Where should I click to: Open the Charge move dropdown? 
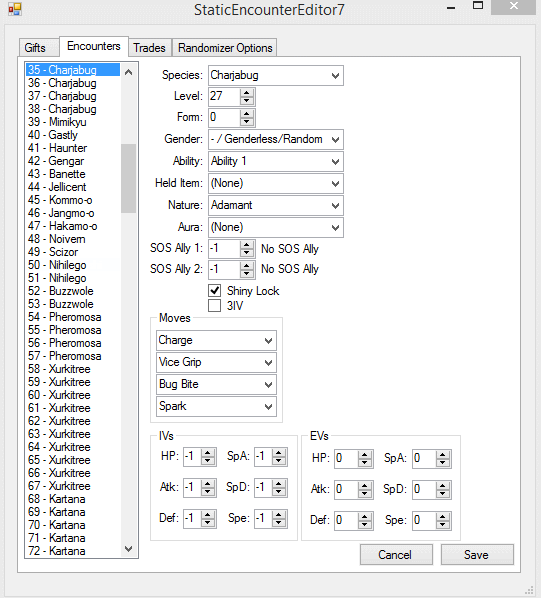tap(216, 340)
